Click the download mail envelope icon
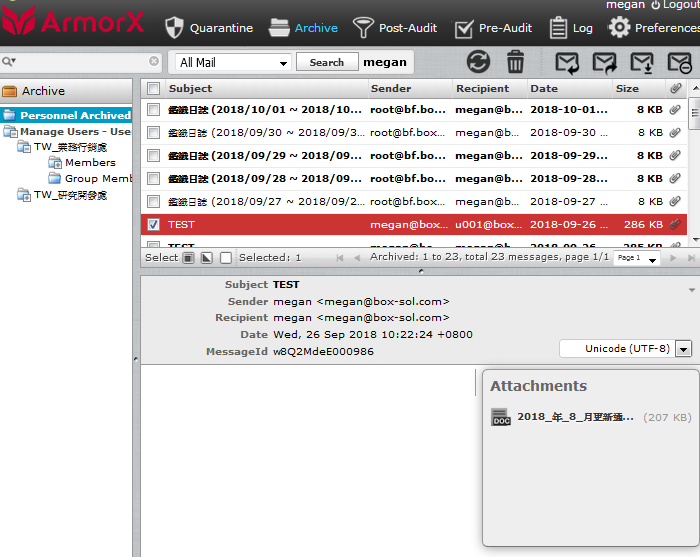The height and width of the screenshot is (557, 700). point(642,62)
